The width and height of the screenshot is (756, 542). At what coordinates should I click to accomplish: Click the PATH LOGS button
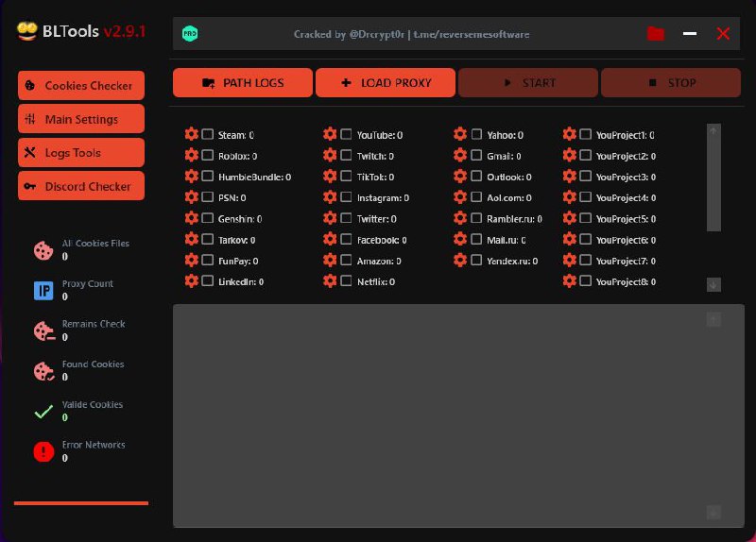coord(243,83)
